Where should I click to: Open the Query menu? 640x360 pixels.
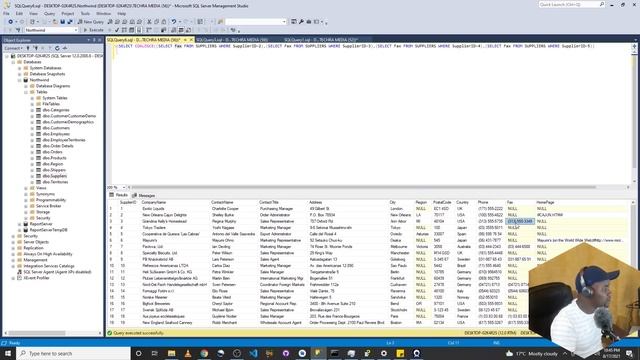[49, 13]
